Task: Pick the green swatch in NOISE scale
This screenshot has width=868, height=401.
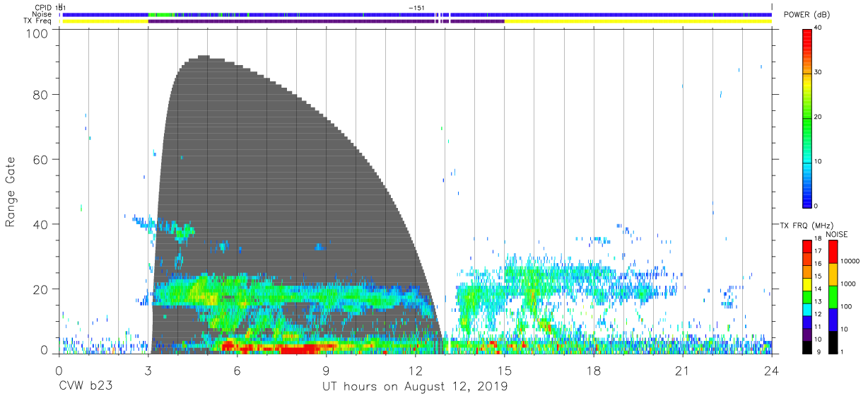Action: coord(833,297)
